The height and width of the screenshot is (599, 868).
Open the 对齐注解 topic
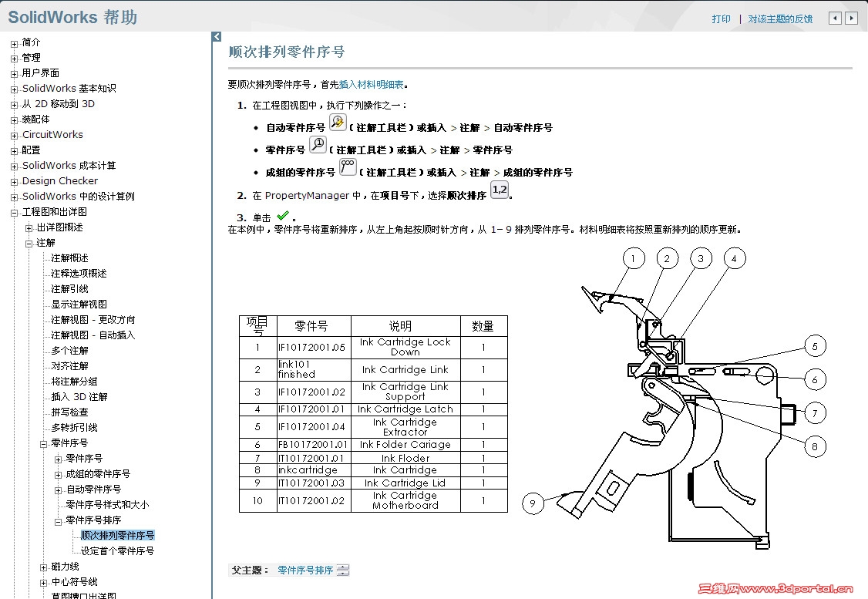click(69, 366)
